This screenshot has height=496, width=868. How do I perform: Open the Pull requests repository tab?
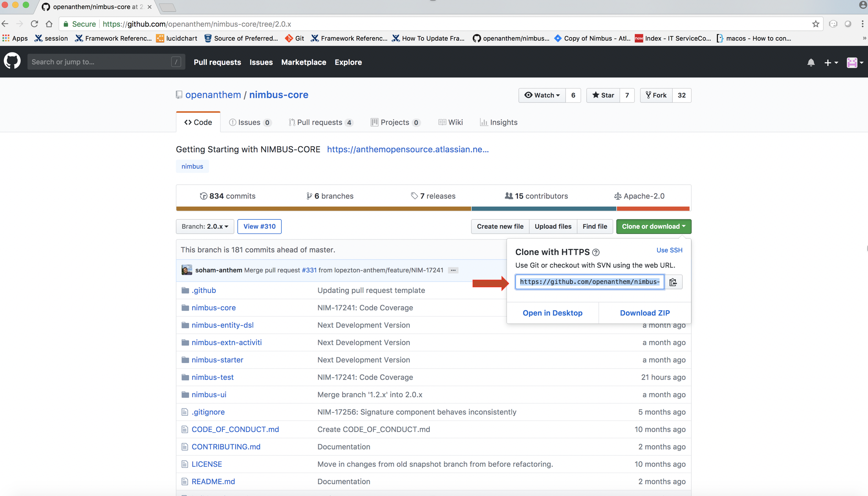tap(320, 122)
